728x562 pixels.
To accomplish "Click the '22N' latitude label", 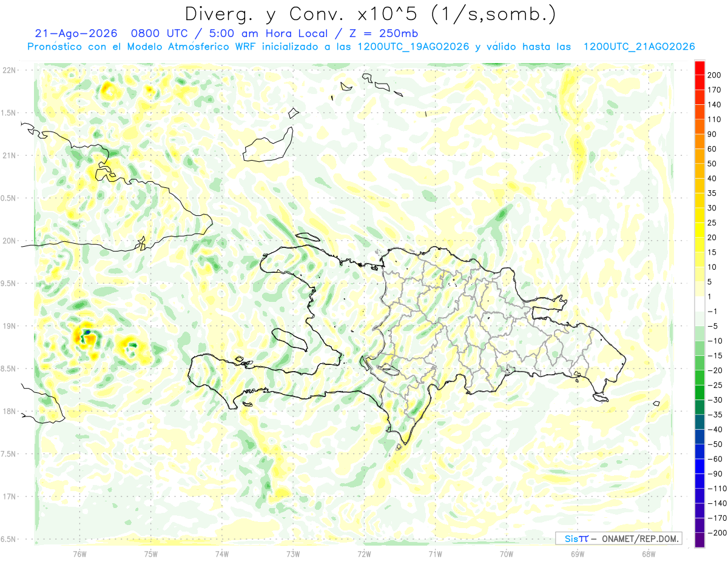I will coord(8,70).
